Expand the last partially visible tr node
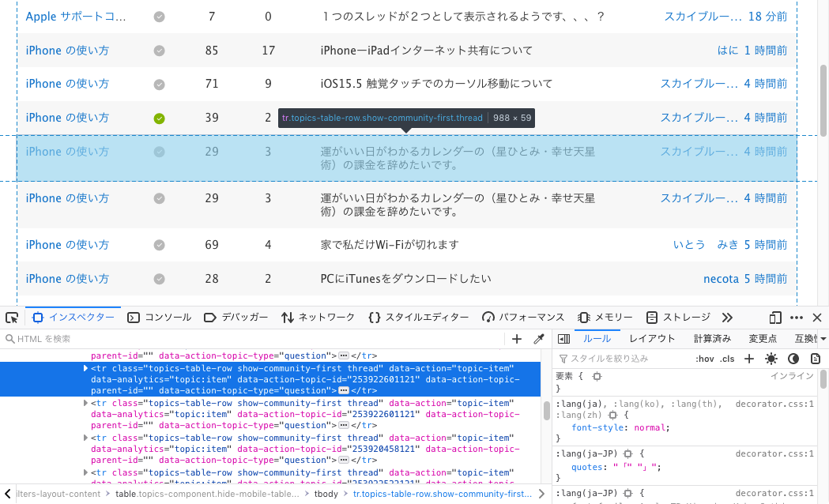The image size is (829, 504). (x=85, y=473)
